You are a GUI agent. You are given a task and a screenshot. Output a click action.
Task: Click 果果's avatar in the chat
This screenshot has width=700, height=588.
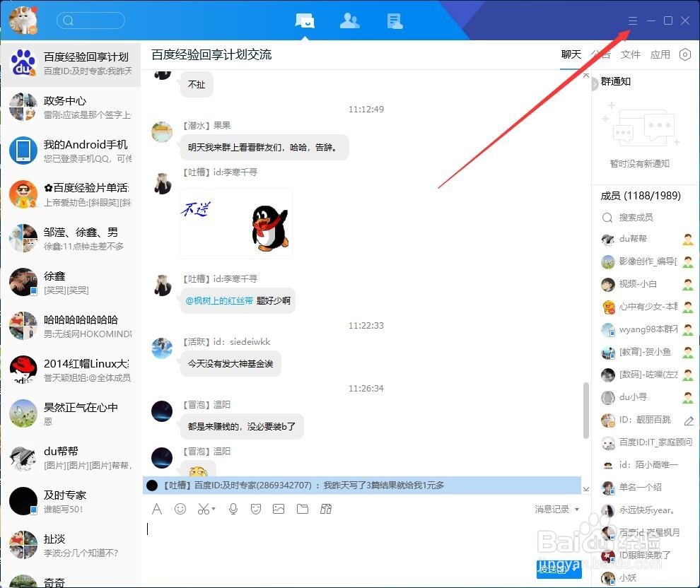[x=162, y=132]
